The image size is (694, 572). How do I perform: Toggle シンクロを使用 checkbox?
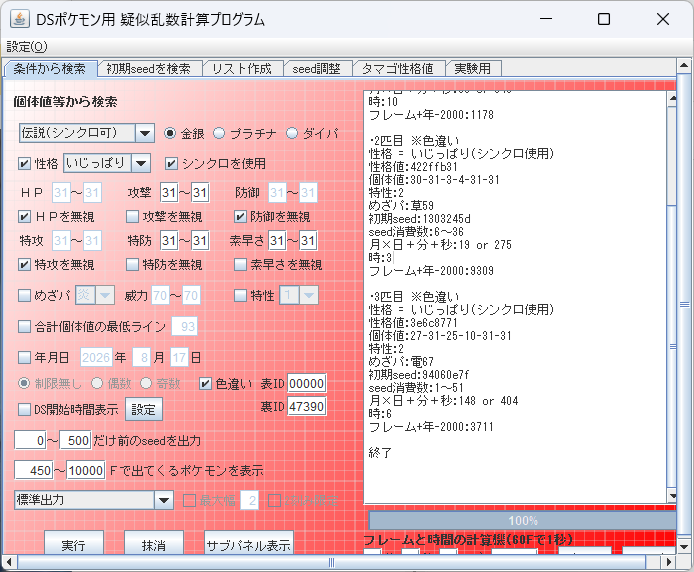click(171, 164)
